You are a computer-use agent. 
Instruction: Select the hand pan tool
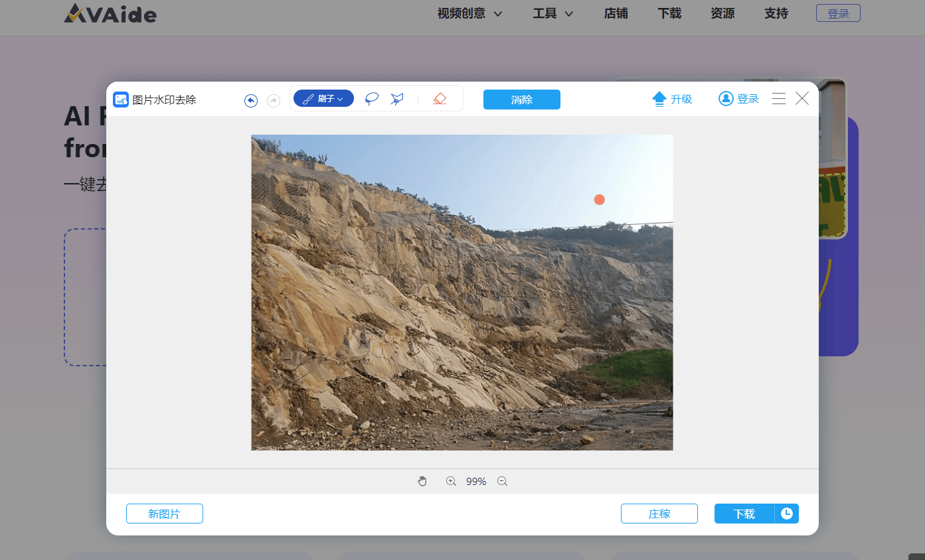(422, 480)
